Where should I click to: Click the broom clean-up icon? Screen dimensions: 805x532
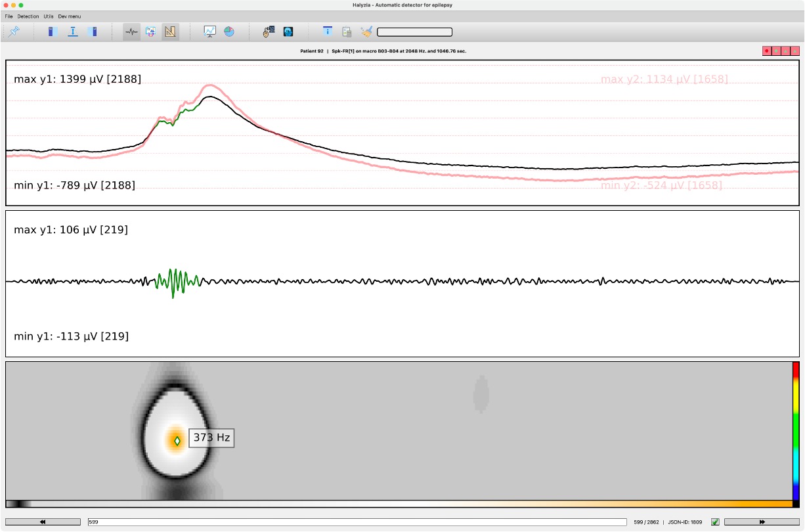pyautogui.click(x=366, y=32)
